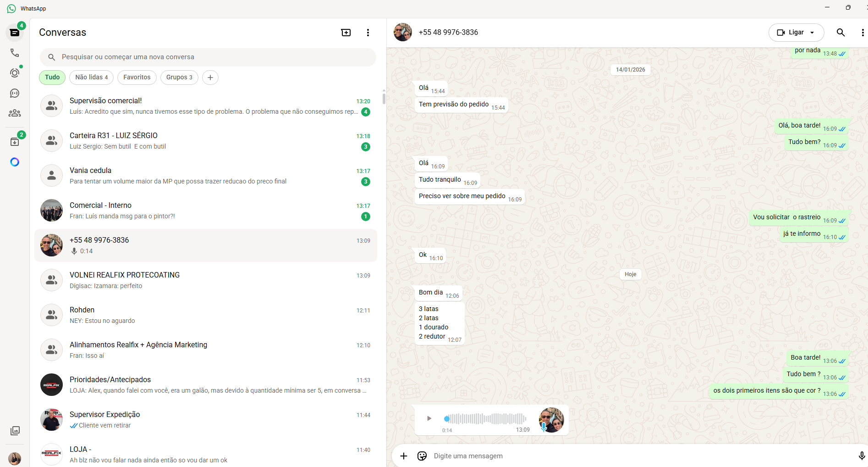The image size is (868, 467).
Task: Open the Calls tab in sidebar
Action: click(x=15, y=53)
